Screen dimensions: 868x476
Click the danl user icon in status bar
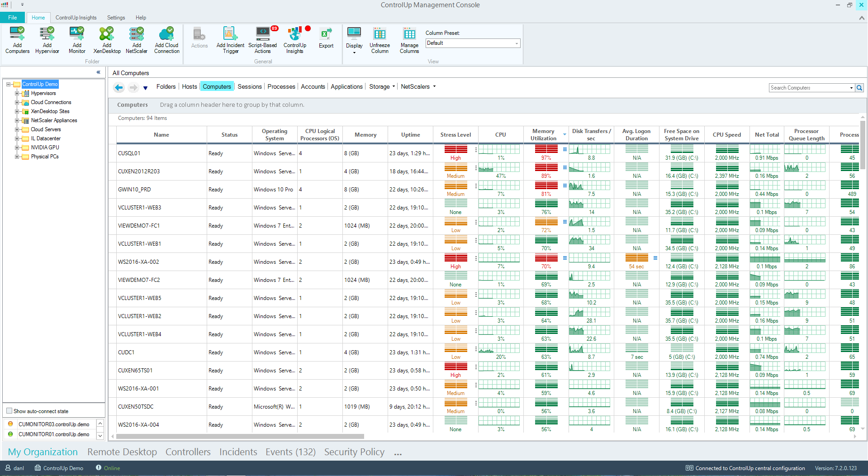click(8, 468)
